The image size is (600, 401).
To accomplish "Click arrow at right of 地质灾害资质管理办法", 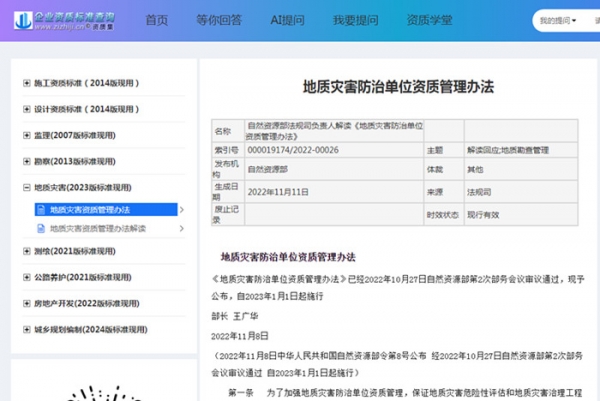I will pyautogui.click(x=180, y=210).
